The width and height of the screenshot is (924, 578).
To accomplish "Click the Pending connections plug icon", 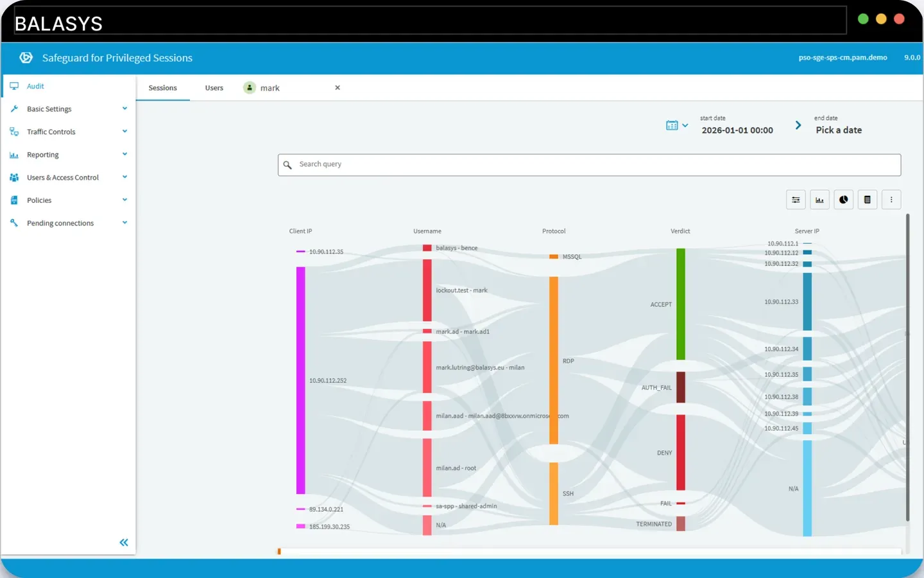I will point(14,223).
